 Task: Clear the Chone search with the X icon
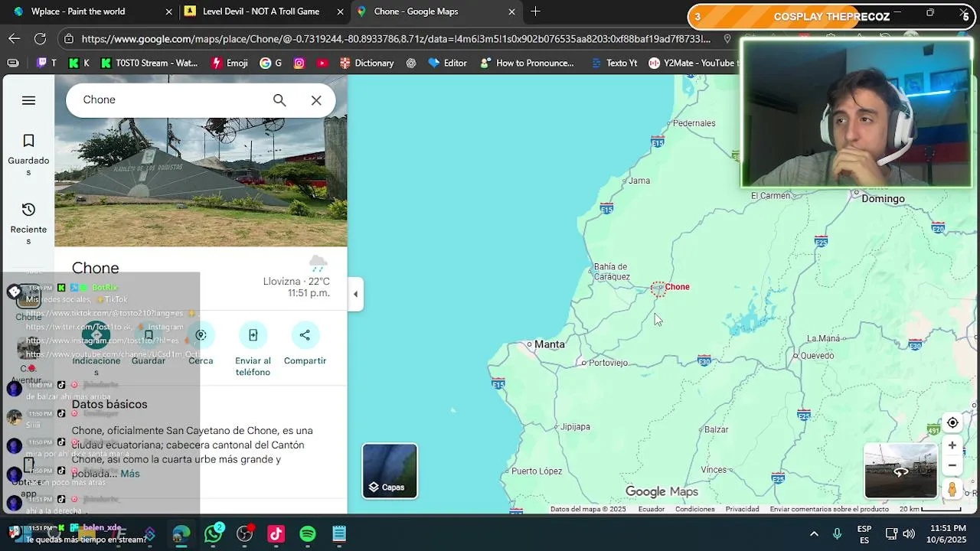pos(316,100)
